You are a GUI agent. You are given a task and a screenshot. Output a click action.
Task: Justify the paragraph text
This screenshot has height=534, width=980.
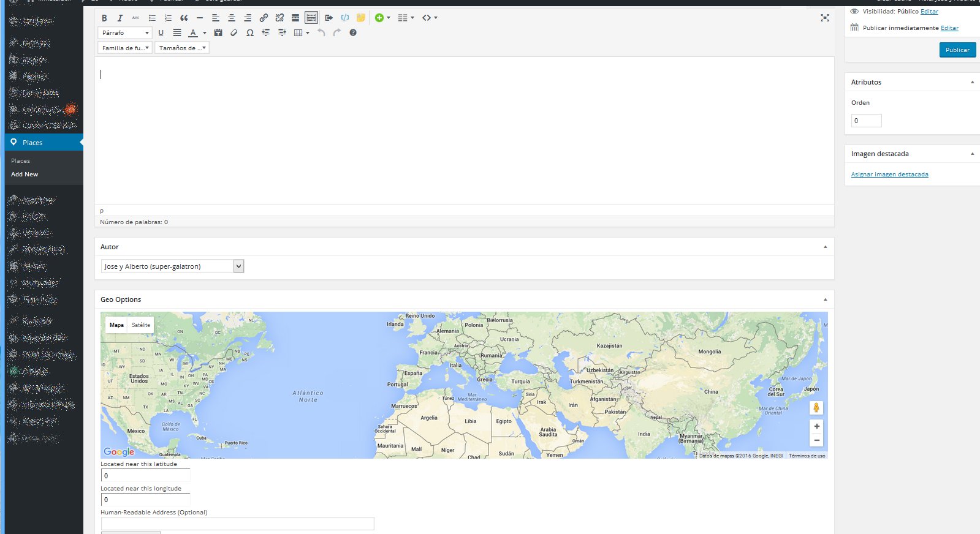tap(177, 33)
